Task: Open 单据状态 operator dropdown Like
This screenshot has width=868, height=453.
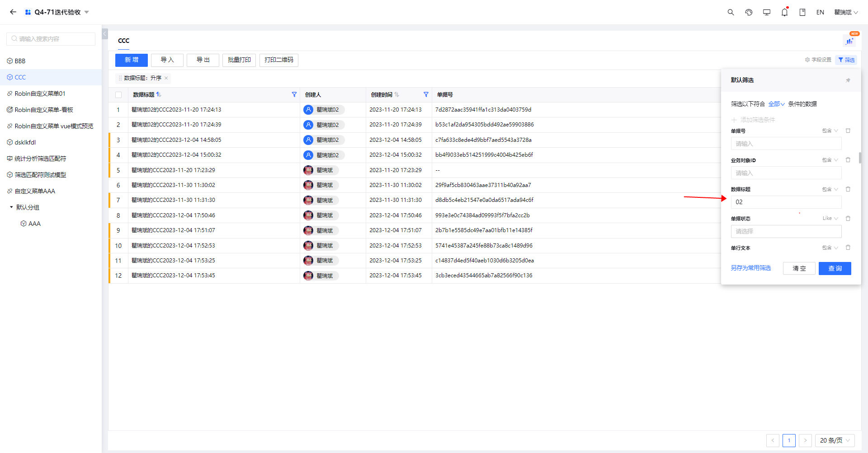Action: 830,218
